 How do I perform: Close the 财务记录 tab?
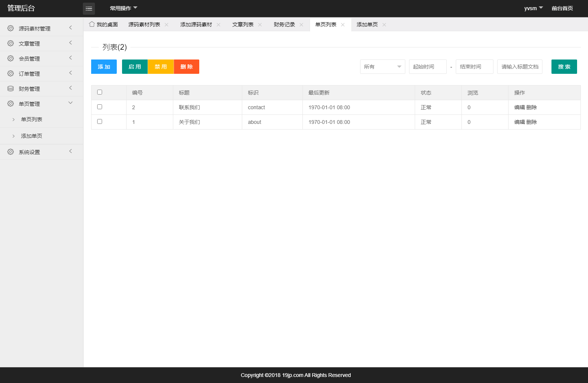pos(301,25)
